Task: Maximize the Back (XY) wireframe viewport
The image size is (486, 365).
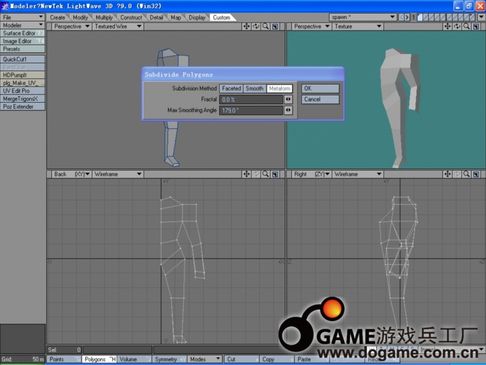Action: (275, 174)
